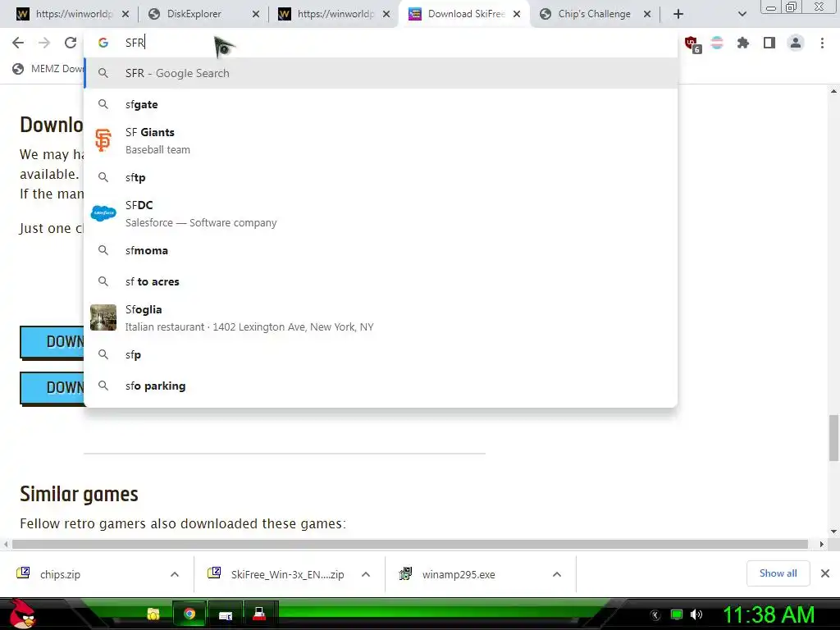This screenshot has height=630, width=840.
Task: Click the Salesforce cloud logo icon
Action: click(x=103, y=213)
